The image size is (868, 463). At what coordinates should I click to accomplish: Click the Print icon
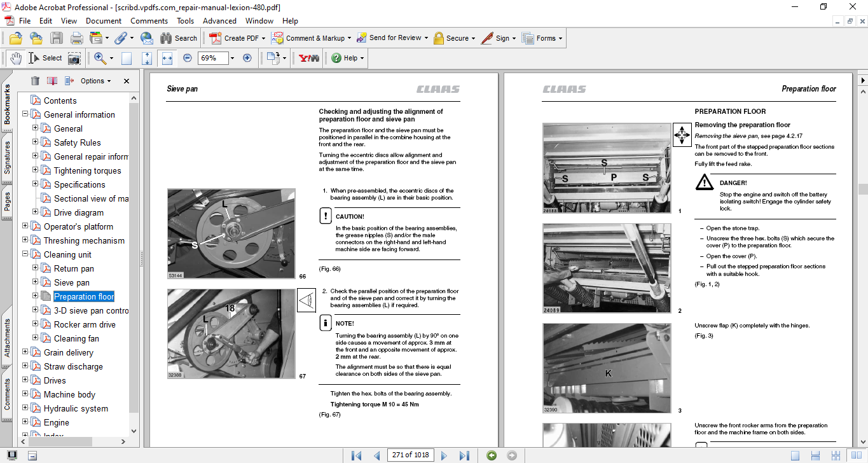pos(76,38)
